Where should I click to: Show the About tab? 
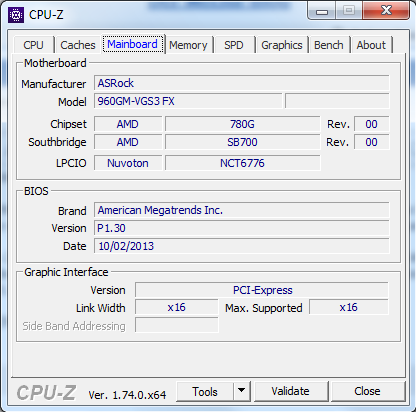click(371, 45)
